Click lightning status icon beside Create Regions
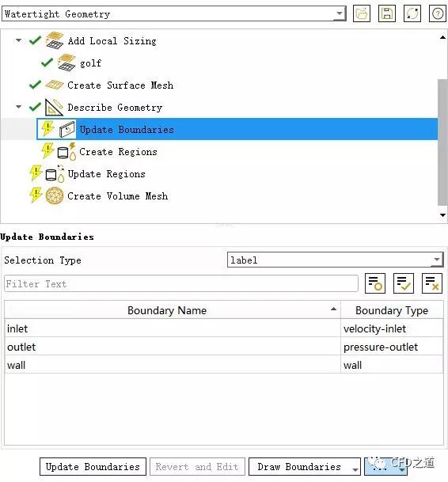Image resolution: width=448 pixels, height=482 pixels. point(47,150)
